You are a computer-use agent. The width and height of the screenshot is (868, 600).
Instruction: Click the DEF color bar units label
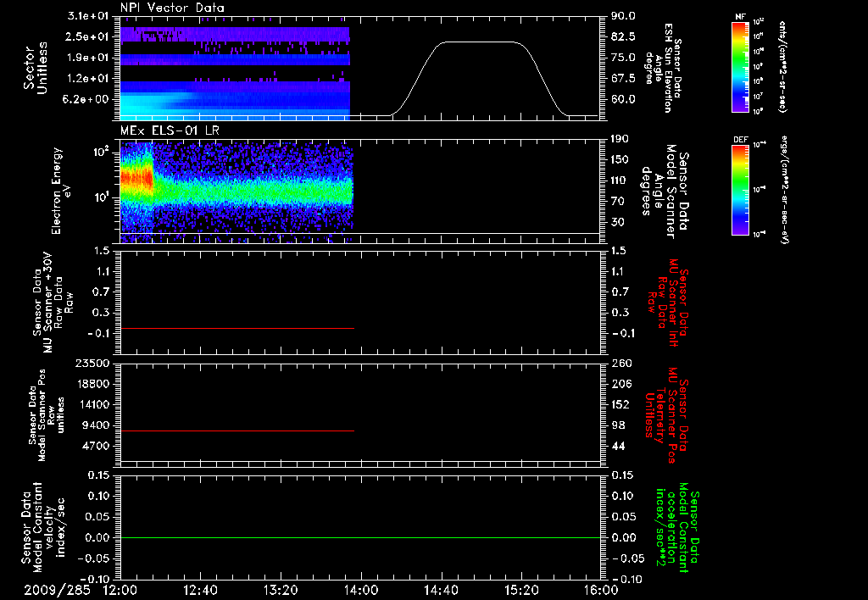784,190
